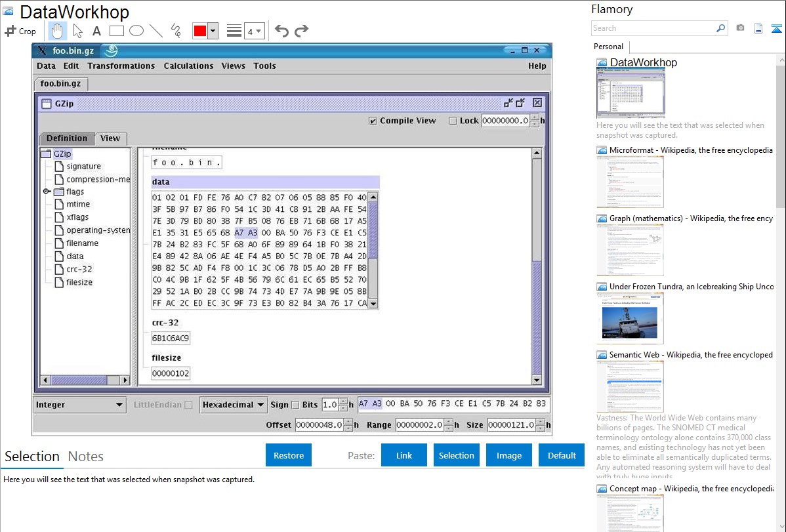This screenshot has height=532, width=786.
Task: Open the Views menu
Action: pos(233,66)
